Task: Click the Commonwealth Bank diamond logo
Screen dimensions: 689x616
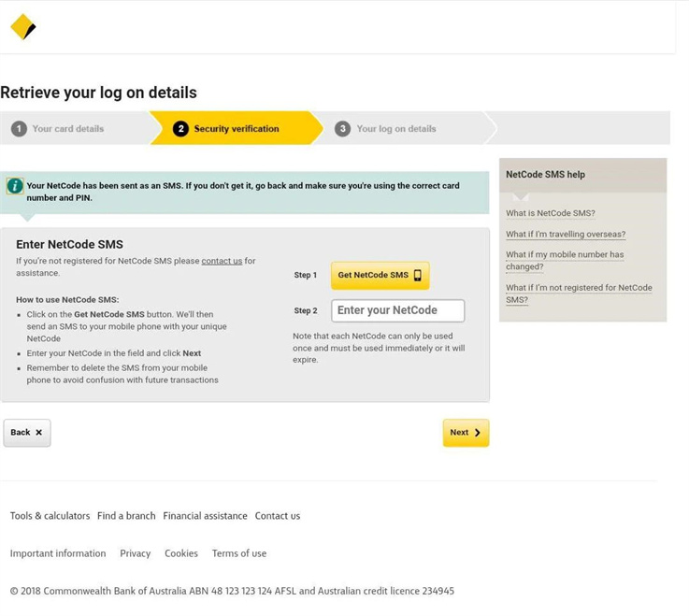Action: click(x=22, y=27)
